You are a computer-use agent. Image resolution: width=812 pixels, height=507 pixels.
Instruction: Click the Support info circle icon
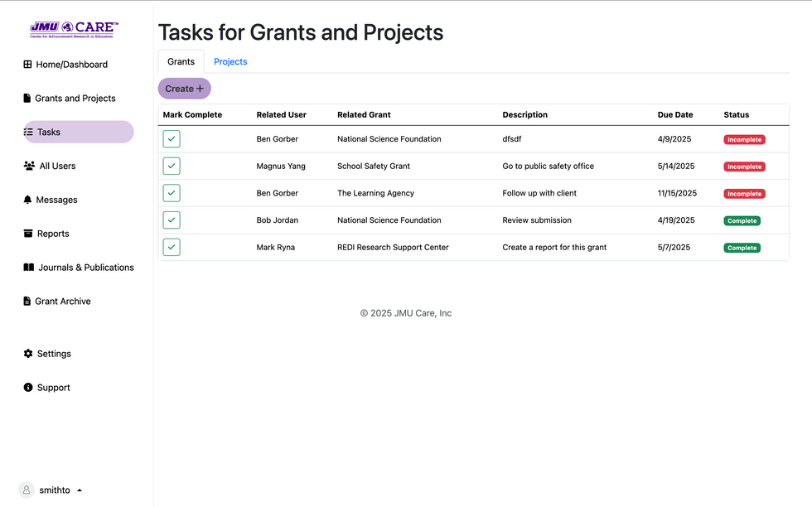pos(28,388)
